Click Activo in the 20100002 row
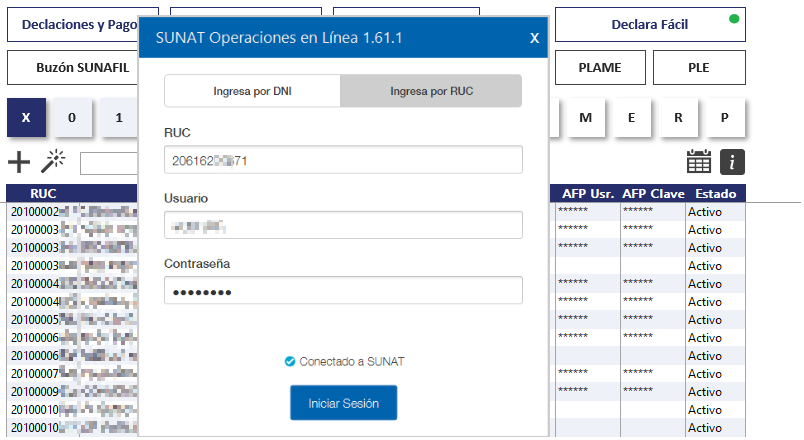Screen dimensions: 804x440 click(x=705, y=212)
